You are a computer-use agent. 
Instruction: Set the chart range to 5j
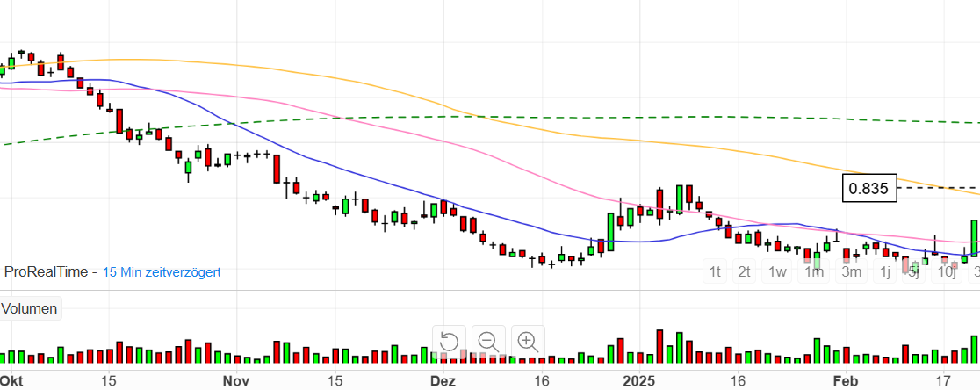914,271
